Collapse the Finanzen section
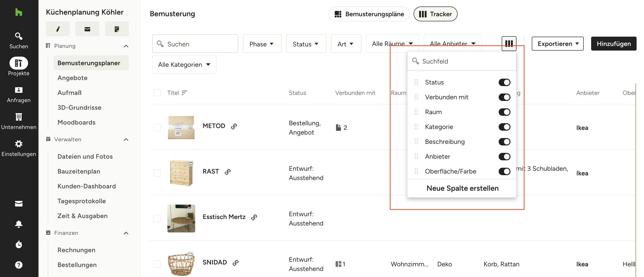This screenshot has height=277, width=644. click(x=126, y=233)
